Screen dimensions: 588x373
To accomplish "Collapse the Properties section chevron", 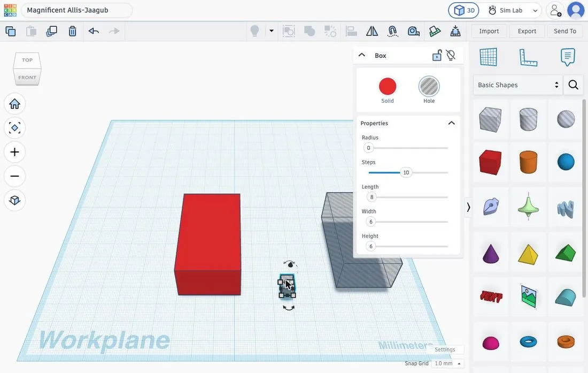I will [x=452, y=123].
